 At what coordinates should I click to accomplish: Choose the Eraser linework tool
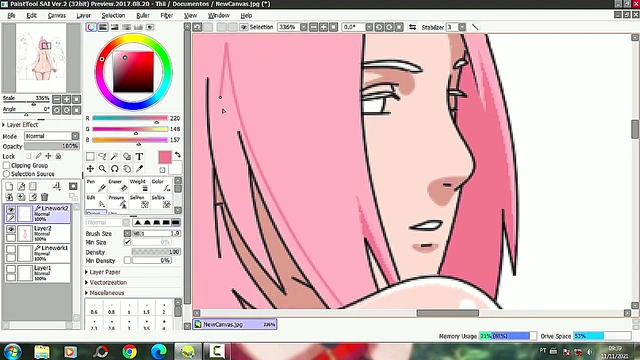(x=118, y=185)
